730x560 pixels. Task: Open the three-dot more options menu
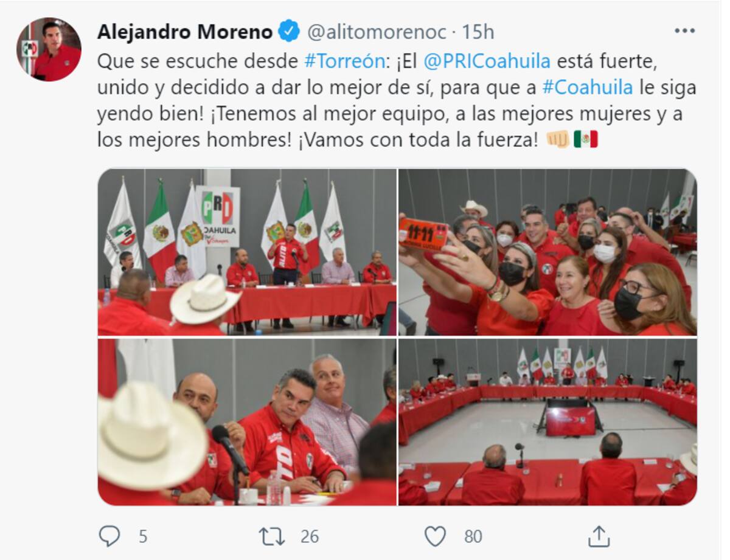click(x=684, y=30)
